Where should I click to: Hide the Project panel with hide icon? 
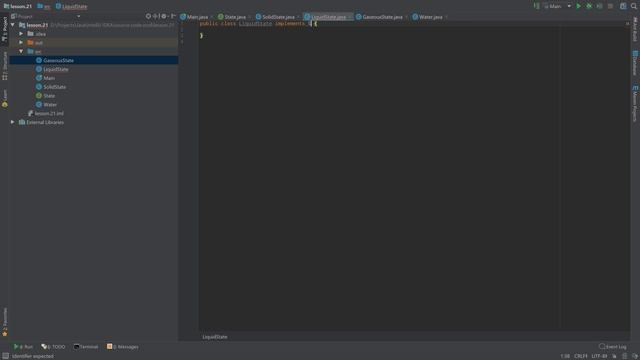pos(173,16)
